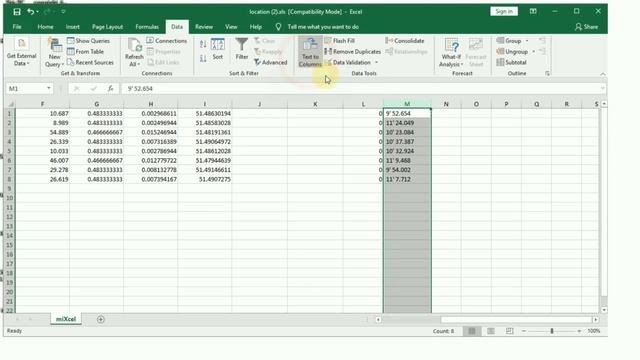This screenshot has width=640, height=360.
Task: Click Subtotal in Outline group
Action: point(511,62)
